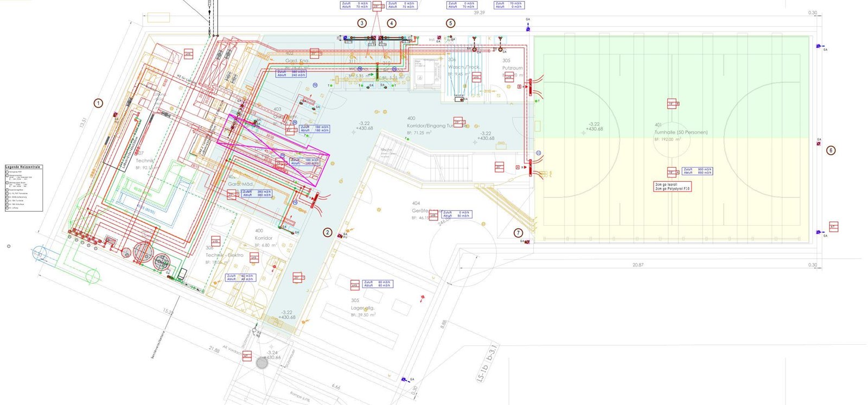The image size is (868, 405).
Task: Click the upper red air diffuser on Turnhalle wall
Action: 531,87
